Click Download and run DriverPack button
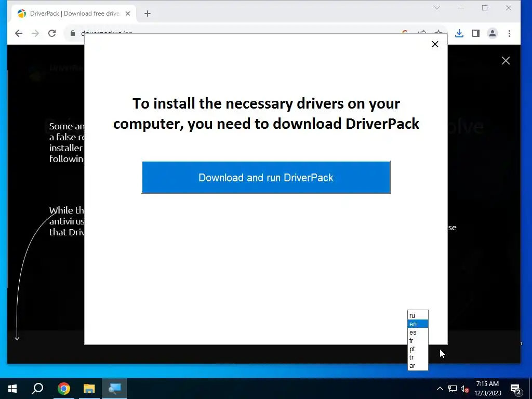Screen dimensions: 532x399 point(266,178)
